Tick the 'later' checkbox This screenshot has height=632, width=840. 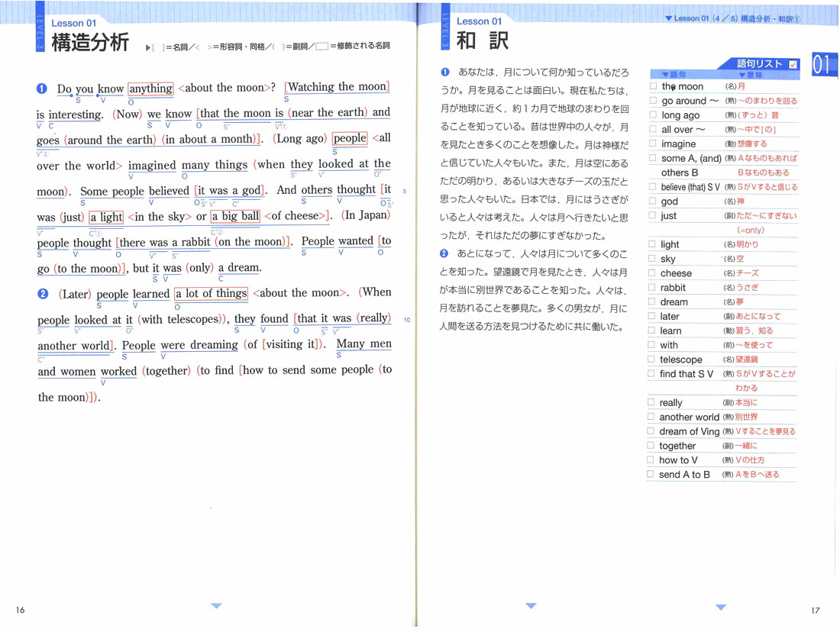click(651, 316)
